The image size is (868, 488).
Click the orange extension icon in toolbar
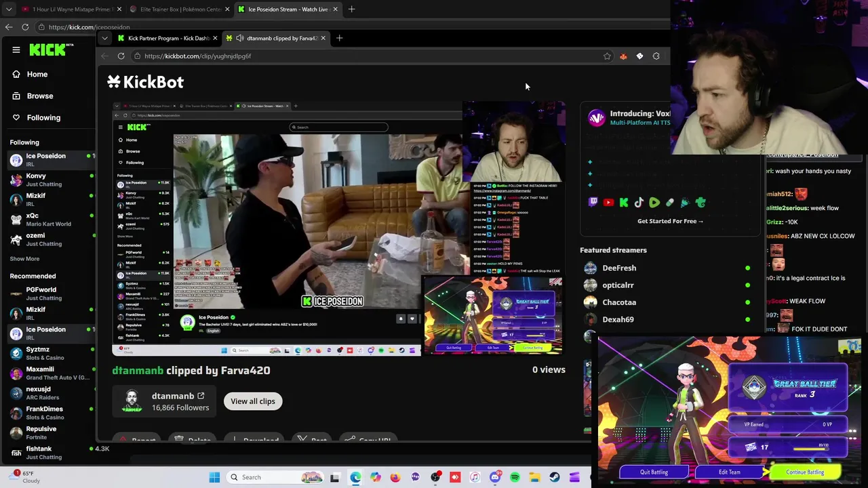point(623,56)
